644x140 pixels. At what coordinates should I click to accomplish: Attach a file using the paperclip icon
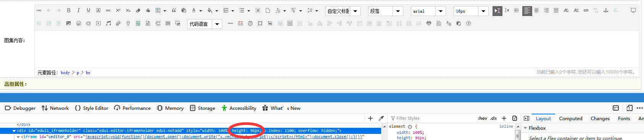coord(118,23)
